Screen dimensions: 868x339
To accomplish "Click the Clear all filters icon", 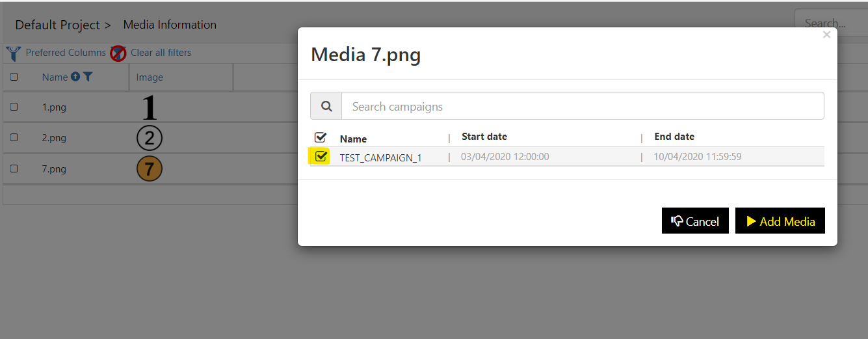I will pos(118,53).
